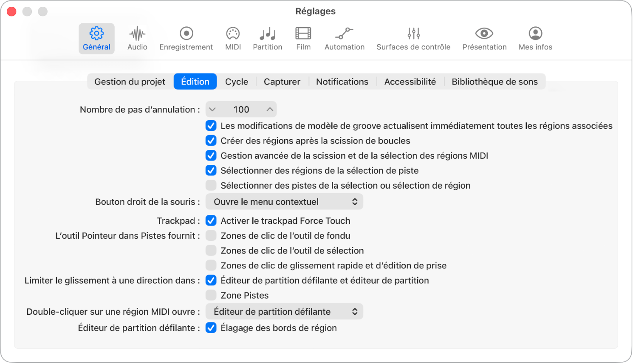Open Mes infos settings
This screenshot has width=633, height=364.
click(x=534, y=38)
